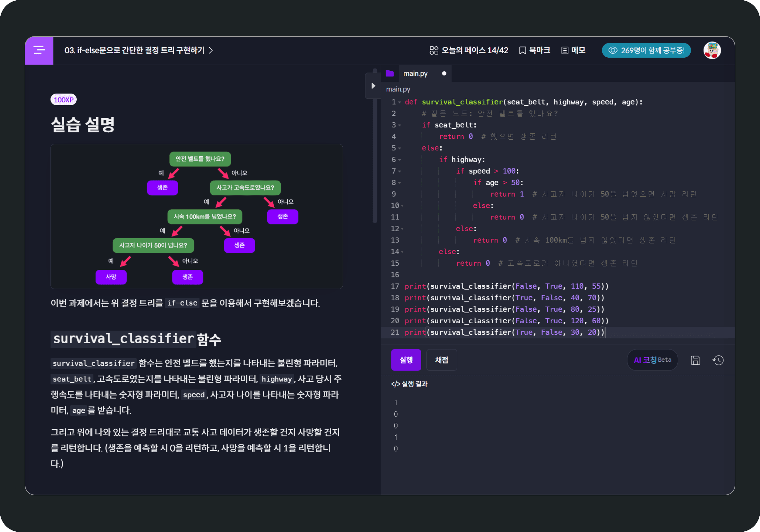Open the purple hamburger menu icon
The height and width of the screenshot is (532, 760).
coord(39,50)
